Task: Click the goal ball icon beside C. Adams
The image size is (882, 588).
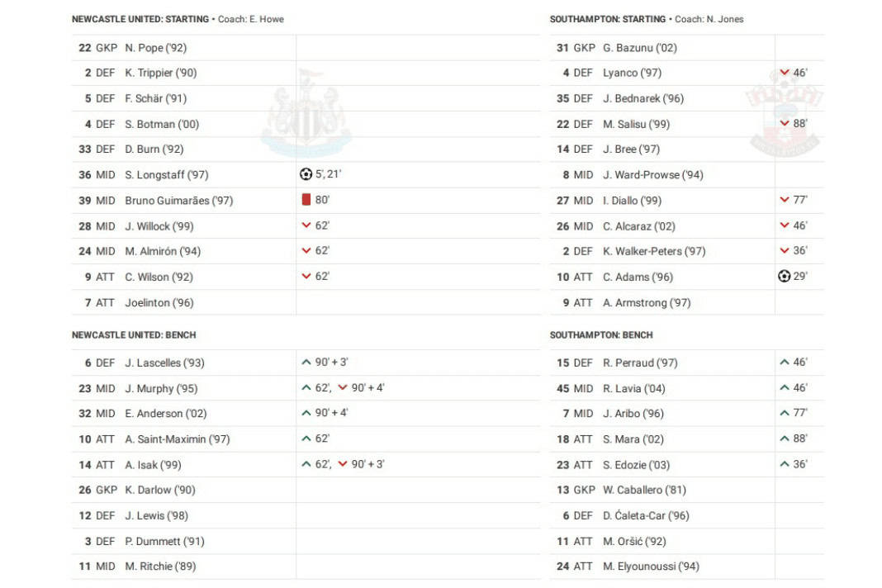Action: 784,277
